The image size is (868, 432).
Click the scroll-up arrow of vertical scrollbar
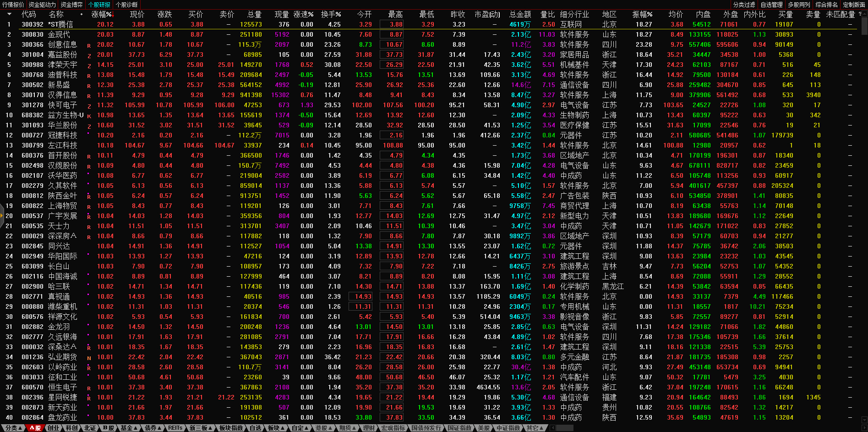coord(864,14)
